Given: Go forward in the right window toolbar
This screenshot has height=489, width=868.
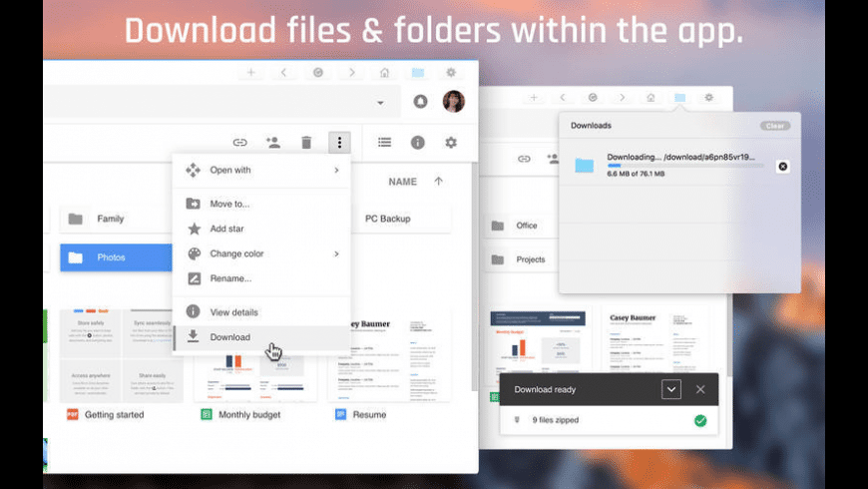Looking at the screenshot, I should point(622,98).
